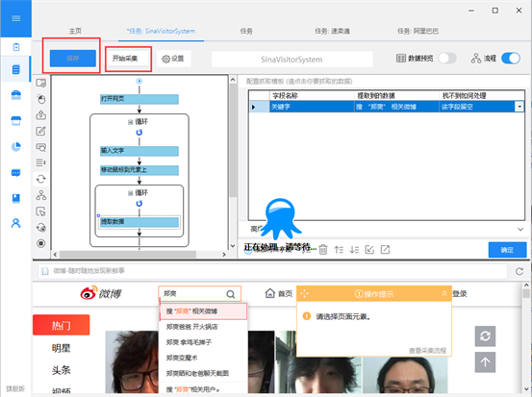532x397 pixels.
Task: Collapse the outer 循环 box
Action: click(130, 122)
